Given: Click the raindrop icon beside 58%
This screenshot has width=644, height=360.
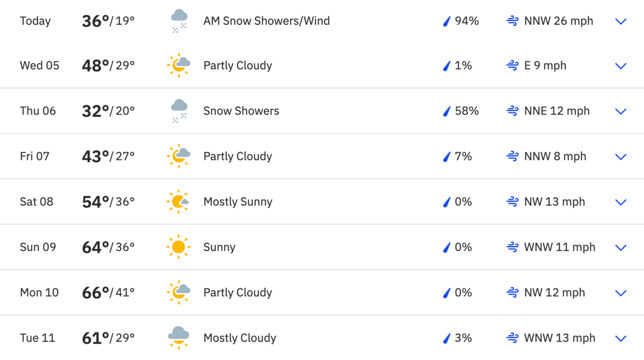Looking at the screenshot, I should [447, 111].
